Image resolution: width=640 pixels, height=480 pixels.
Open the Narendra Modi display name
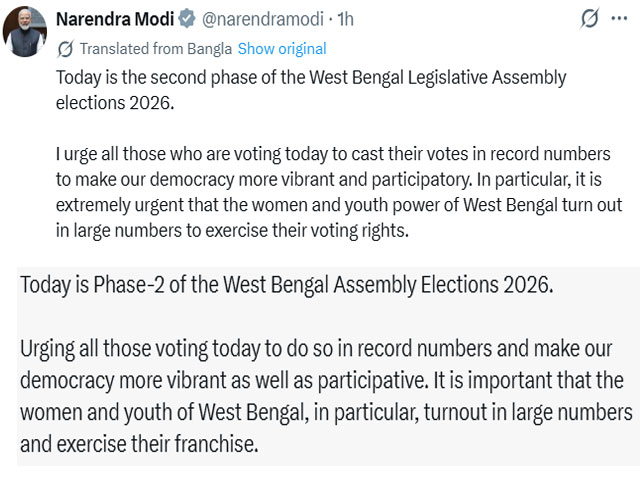coord(113,18)
